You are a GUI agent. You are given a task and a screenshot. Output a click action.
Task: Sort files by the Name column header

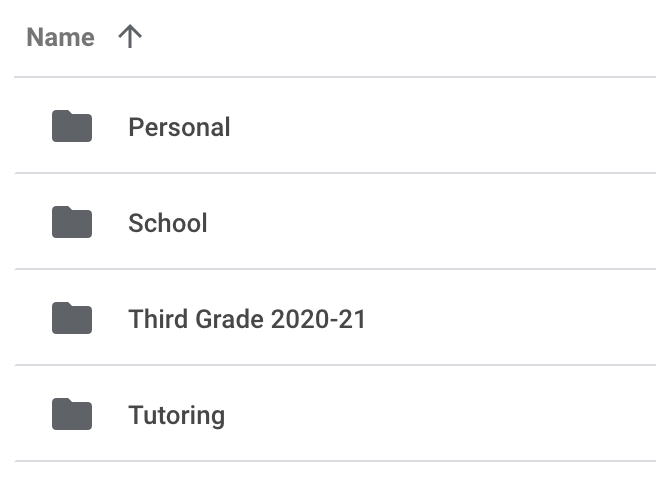[60, 38]
